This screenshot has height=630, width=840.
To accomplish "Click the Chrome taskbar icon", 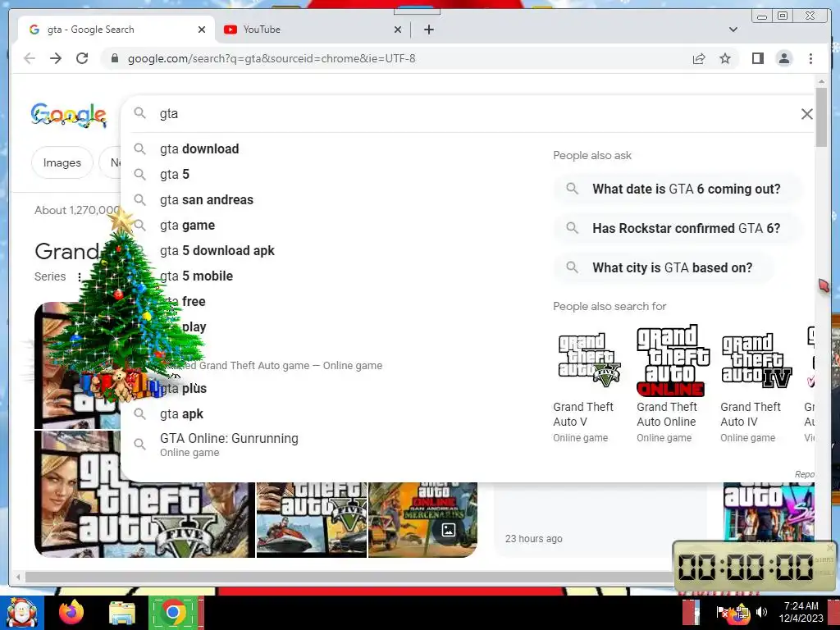I will click(172, 612).
